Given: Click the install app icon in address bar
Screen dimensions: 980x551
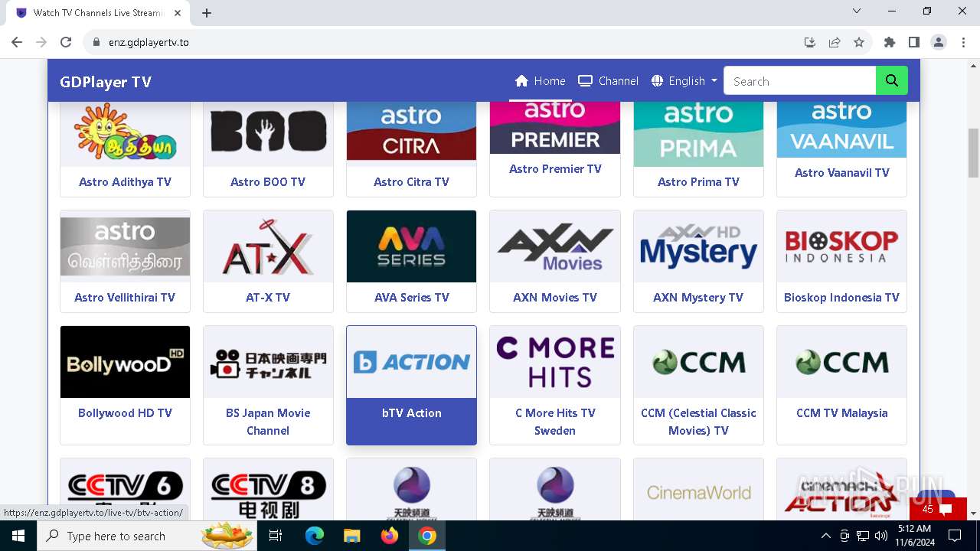Looking at the screenshot, I should 810,42.
